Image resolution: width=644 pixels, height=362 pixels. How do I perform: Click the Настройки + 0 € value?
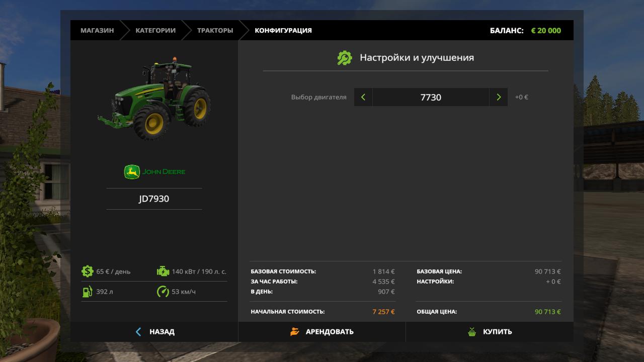click(553, 282)
